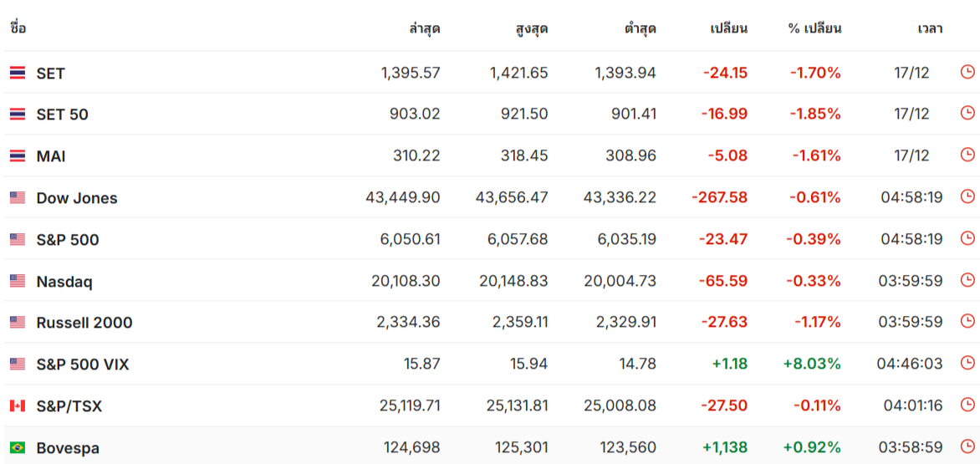Sort by the ล่าสุด column header

coord(425,28)
